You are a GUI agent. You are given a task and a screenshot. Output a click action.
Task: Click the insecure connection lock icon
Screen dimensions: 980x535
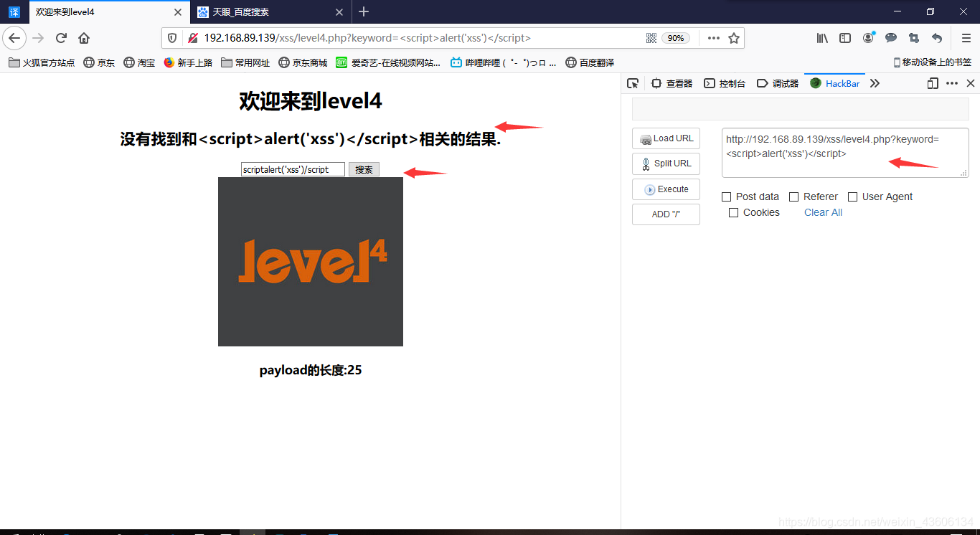tap(192, 38)
